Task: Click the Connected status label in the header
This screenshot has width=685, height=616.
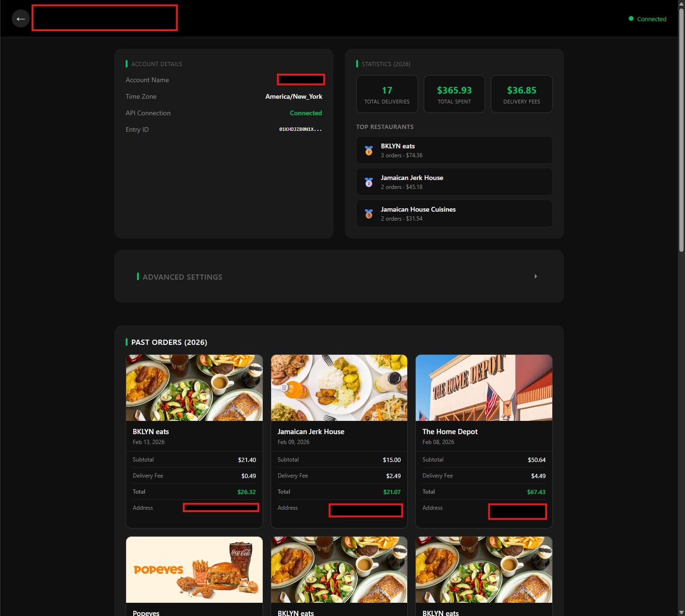Action: (651, 19)
